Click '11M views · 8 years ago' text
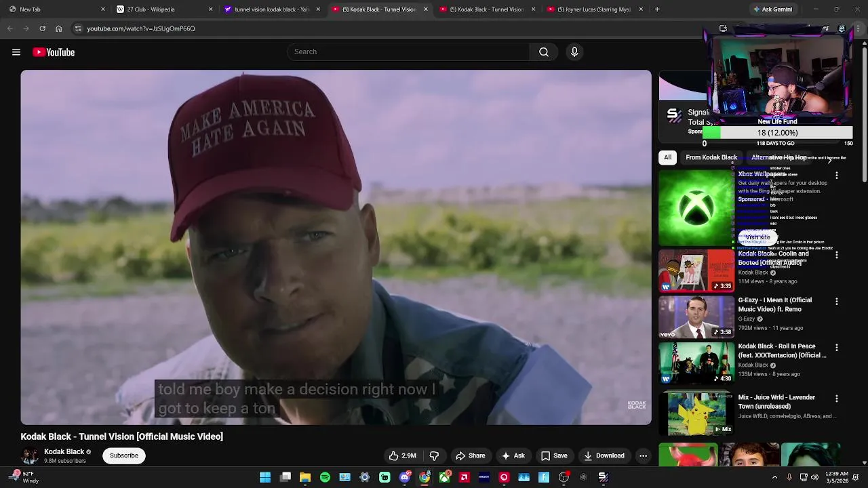 [768, 281]
